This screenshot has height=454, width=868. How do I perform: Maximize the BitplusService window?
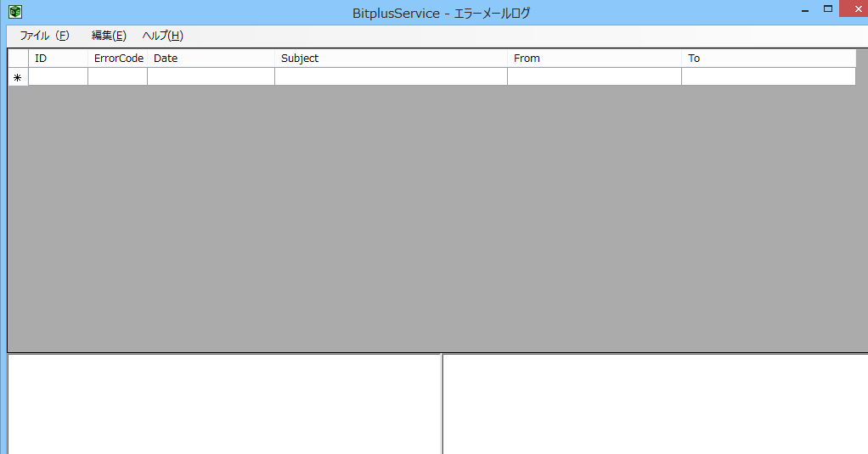coord(828,8)
